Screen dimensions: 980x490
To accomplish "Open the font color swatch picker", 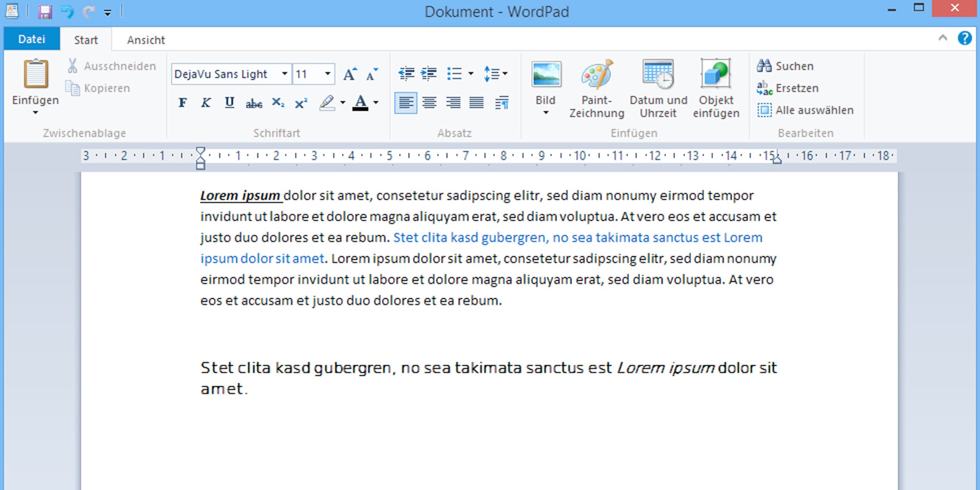I will (361, 103).
